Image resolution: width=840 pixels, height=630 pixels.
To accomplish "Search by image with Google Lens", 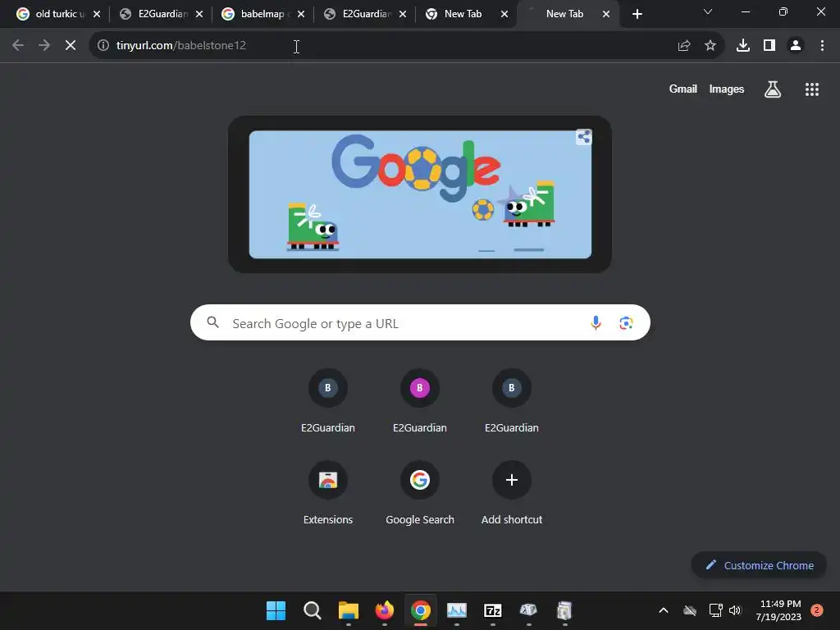I will (626, 322).
